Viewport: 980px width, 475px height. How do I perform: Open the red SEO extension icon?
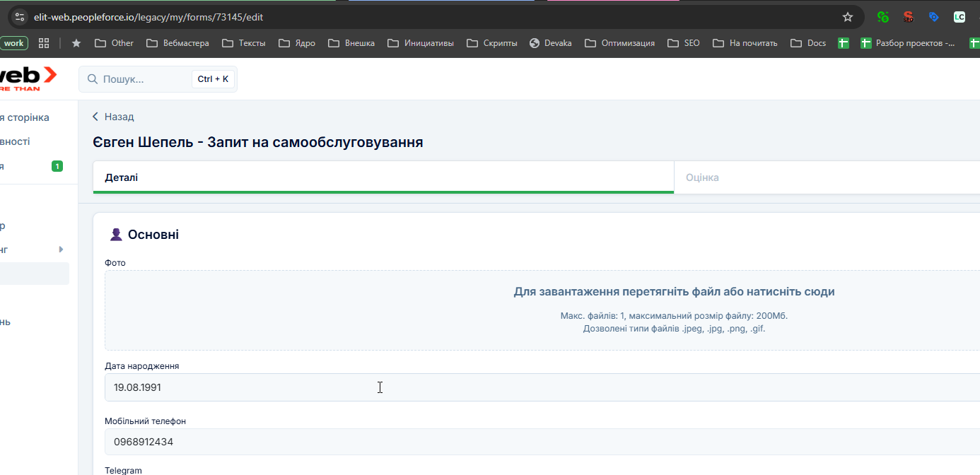908,17
